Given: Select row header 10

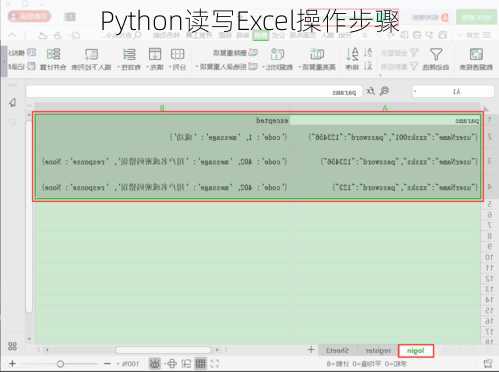Looking at the screenshot, I should 489,257.
